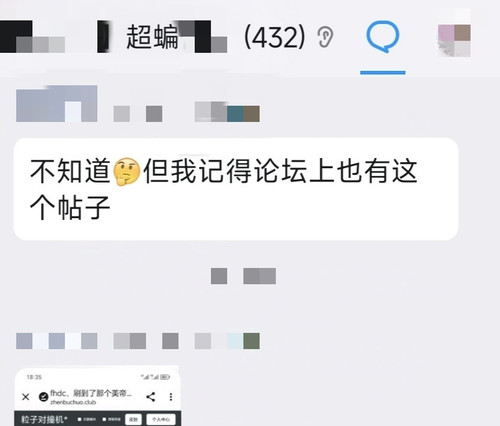Select the message about 论坛上也有这个帖子
This screenshot has height=426, width=500.
235,189
